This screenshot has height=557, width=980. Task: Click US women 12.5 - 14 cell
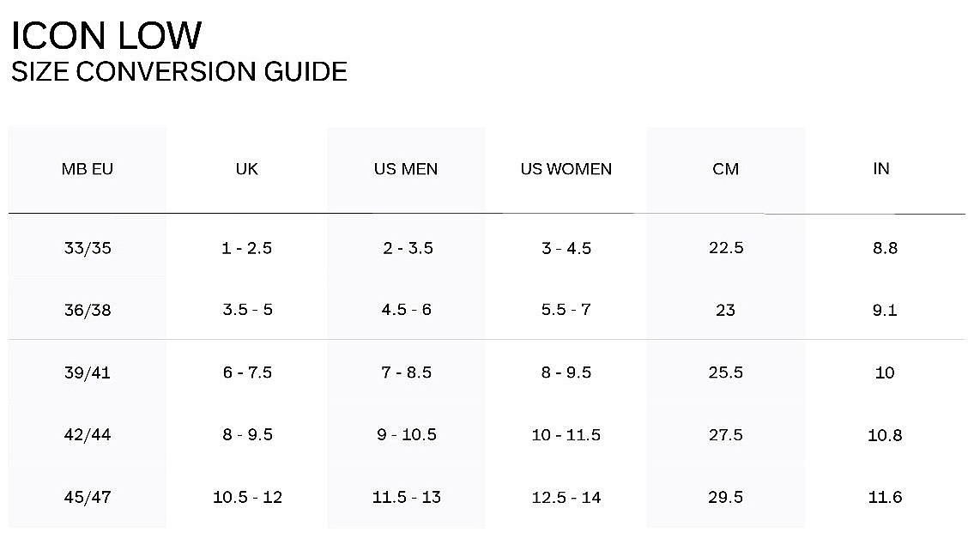pos(566,498)
